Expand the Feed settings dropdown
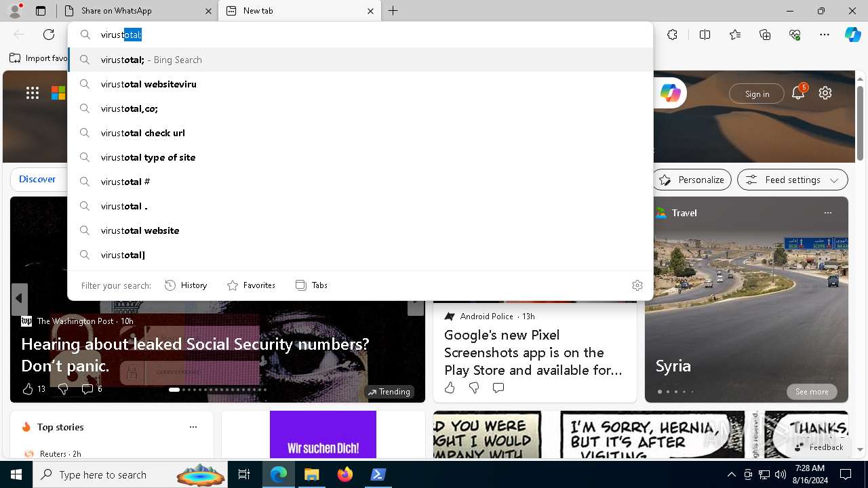Image resolution: width=868 pixels, height=488 pixels. (x=793, y=180)
